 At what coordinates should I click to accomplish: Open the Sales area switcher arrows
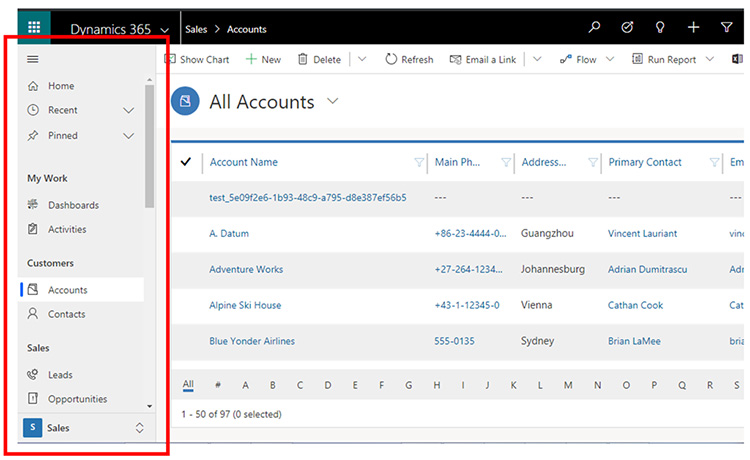tap(139, 427)
